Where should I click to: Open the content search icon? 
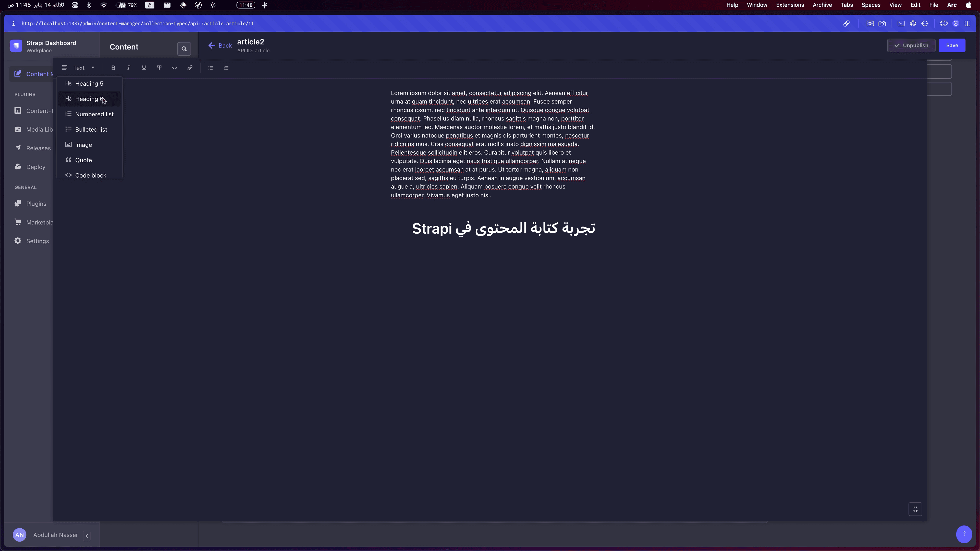point(184,49)
